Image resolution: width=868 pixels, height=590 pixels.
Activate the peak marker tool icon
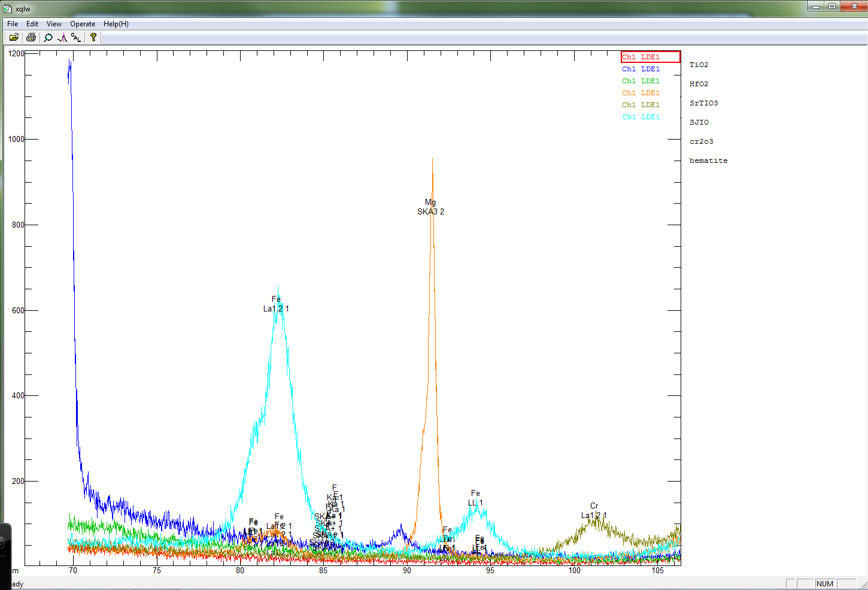click(62, 37)
